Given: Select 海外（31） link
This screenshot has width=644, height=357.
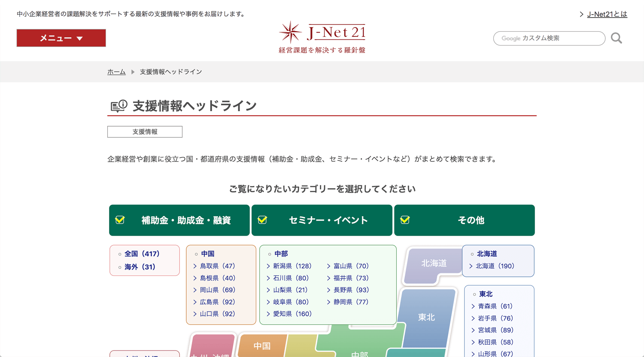Looking at the screenshot, I should coord(140,267).
